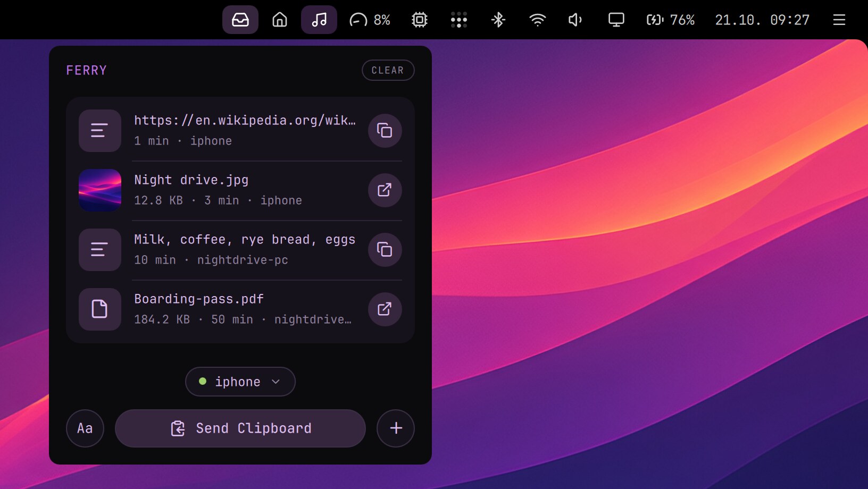Click the Night drive.jpg thumbnail
The image size is (868, 489).
pyautogui.click(x=100, y=190)
